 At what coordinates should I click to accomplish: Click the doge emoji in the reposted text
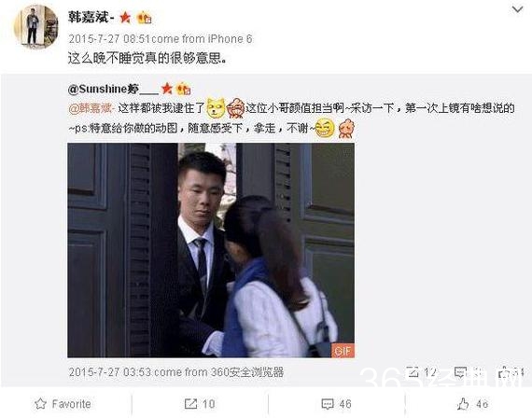point(217,108)
